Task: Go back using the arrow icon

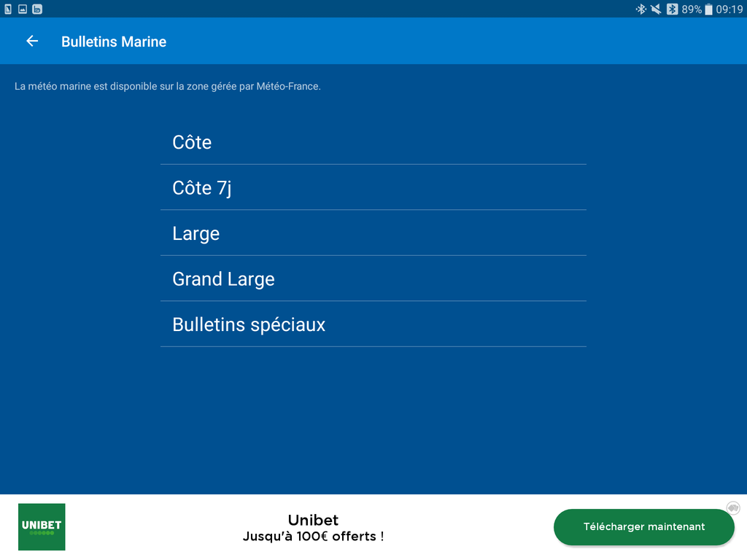Action: pos(32,42)
